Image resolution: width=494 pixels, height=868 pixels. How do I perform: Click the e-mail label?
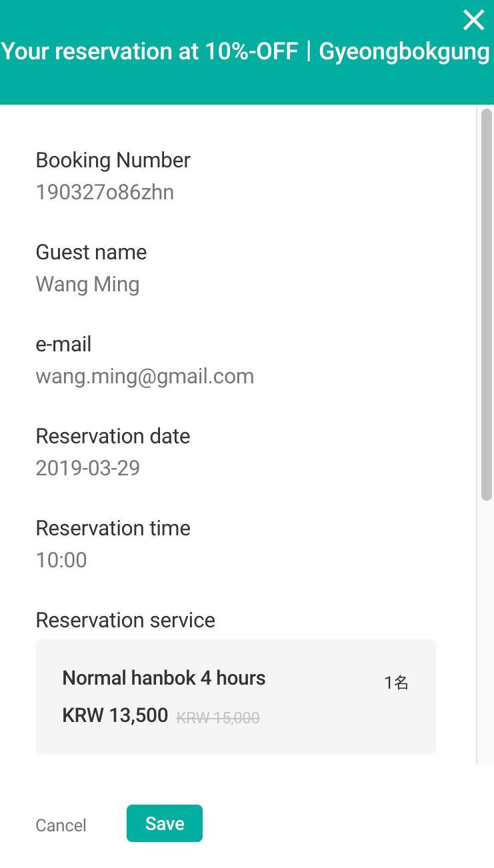point(63,344)
